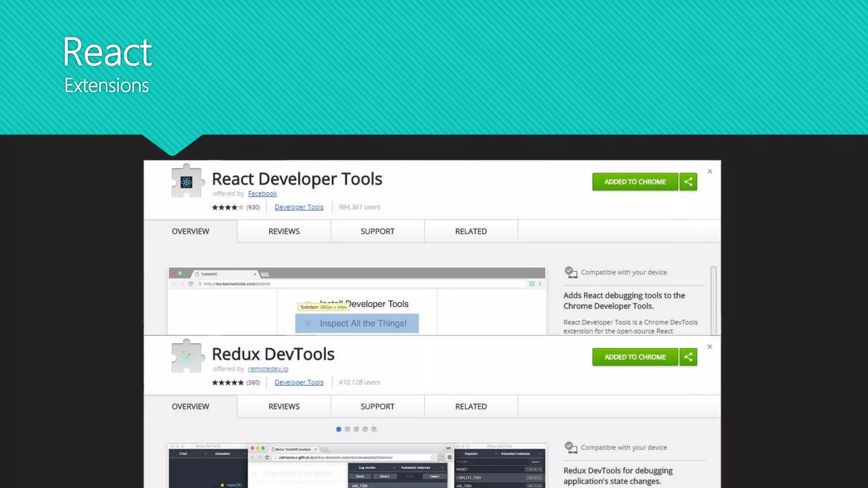
Task: Select Overview tab of Redux DevTools
Action: 190,406
